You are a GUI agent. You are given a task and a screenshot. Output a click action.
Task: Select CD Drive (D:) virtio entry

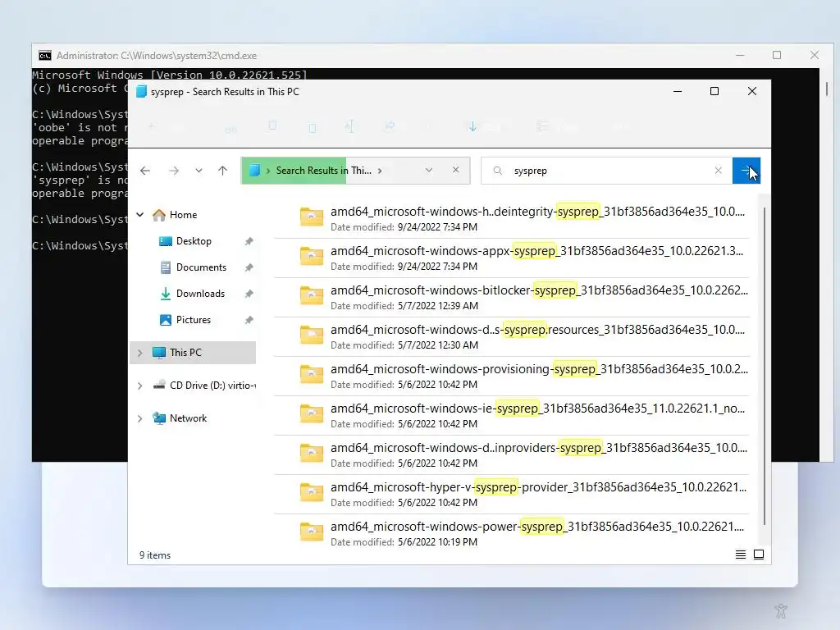pos(204,386)
